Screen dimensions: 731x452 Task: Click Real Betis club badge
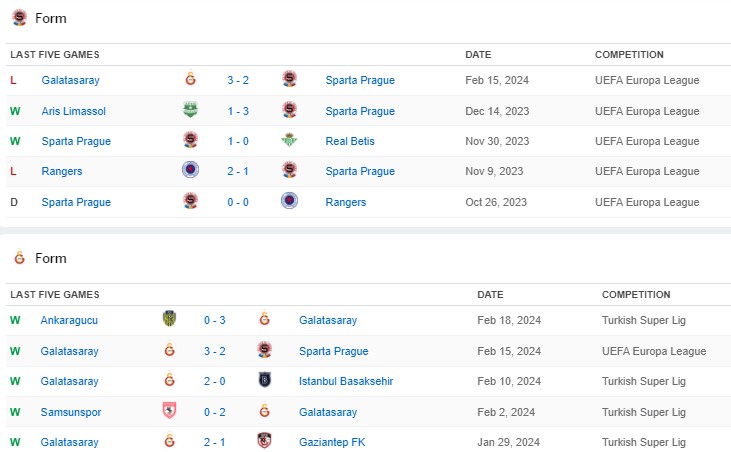[289, 141]
